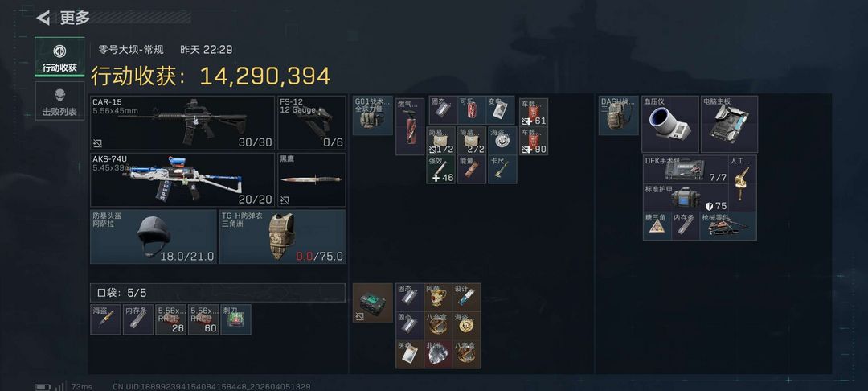868x391 pixels.
Task: Open the 行动收获 tab
Action: (x=59, y=57)
